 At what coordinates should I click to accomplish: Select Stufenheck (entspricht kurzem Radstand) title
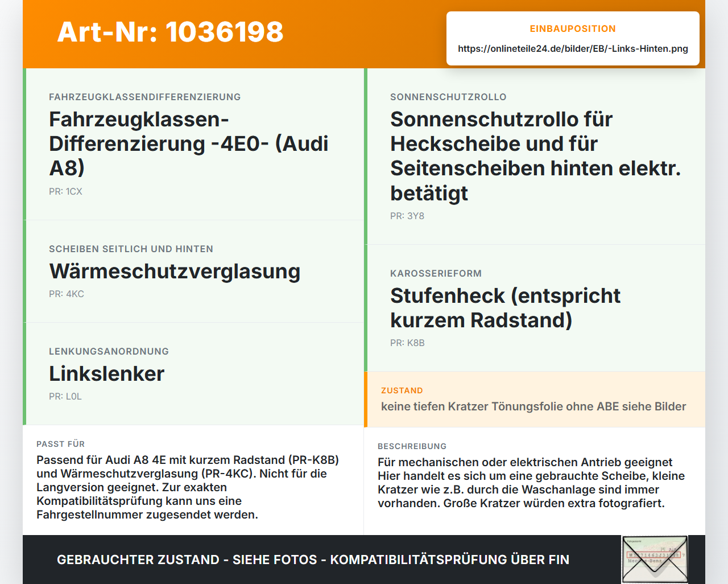(x=505, y=308)
